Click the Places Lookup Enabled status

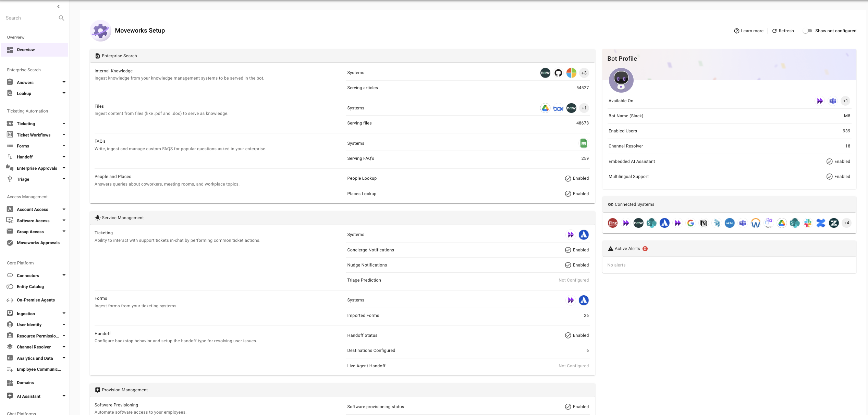coord(577,194)
